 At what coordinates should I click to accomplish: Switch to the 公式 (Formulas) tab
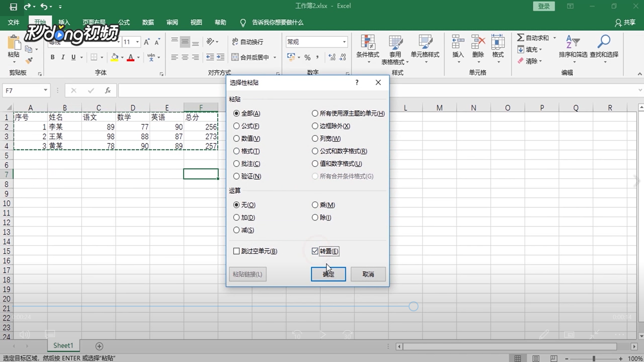(x=124, y=22)
